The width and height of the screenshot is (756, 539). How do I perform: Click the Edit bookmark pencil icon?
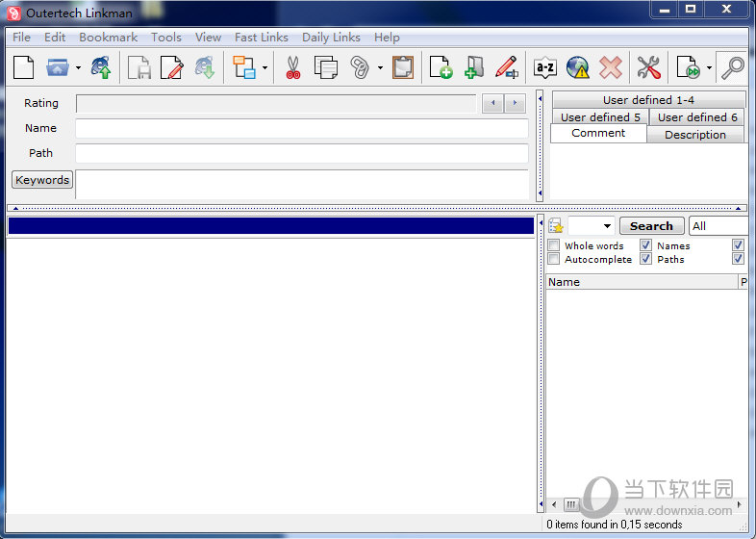tap(507, 67)
